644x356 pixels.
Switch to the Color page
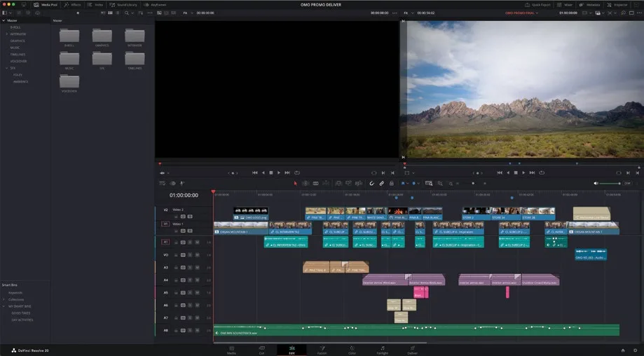(352, 350)
